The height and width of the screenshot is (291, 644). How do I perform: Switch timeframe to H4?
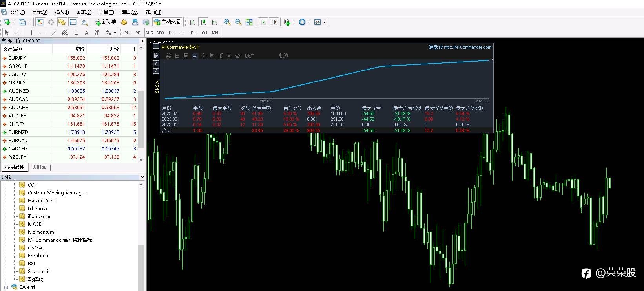pyautogui.click(x=182, y=33)
